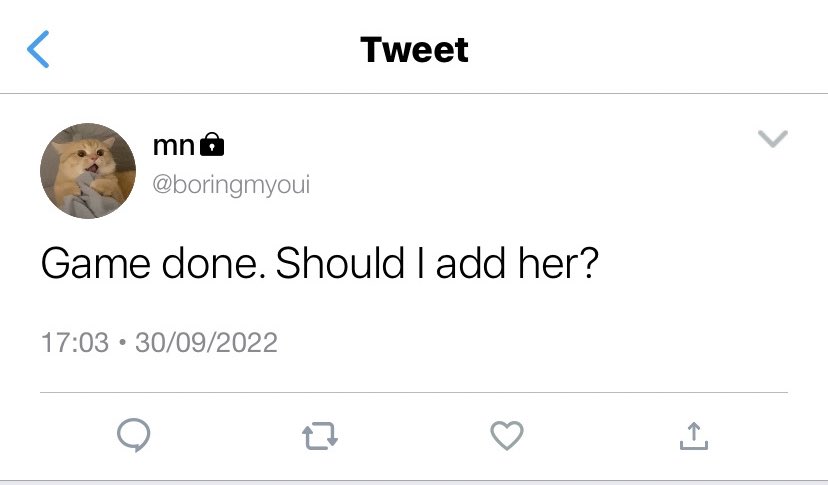This screenshot has width=828, height=485.
Task: Click the padlock icon beside mn
Action: pyautogui.click(x=212, y=144)
